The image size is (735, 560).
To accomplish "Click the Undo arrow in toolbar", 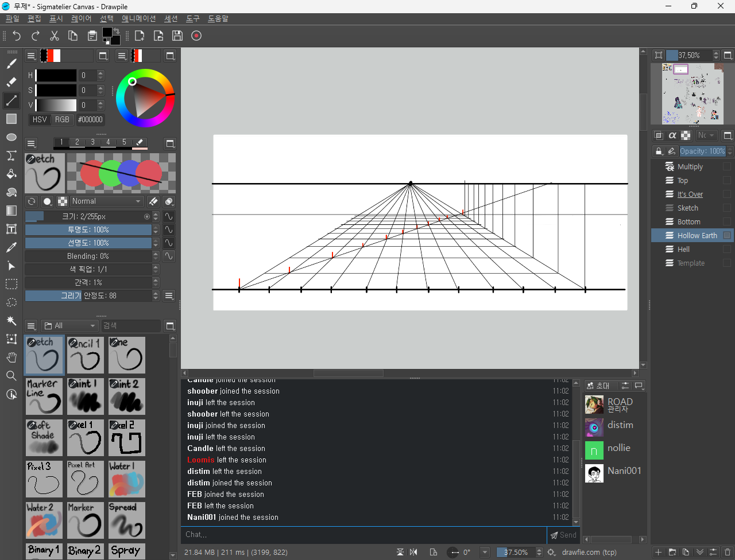I will click(x=17, y=36).
